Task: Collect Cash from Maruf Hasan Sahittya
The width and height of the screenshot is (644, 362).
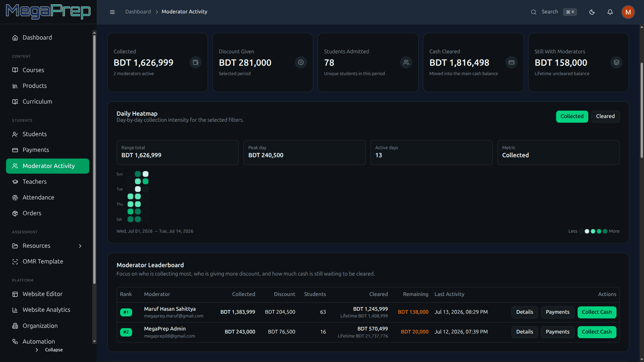Action: coord(597,312)
